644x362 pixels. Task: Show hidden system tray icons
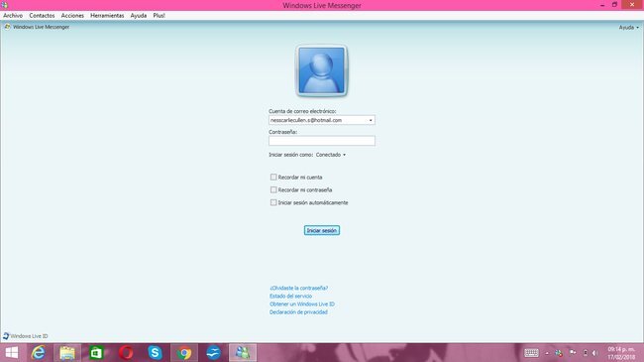click(547, 353)
